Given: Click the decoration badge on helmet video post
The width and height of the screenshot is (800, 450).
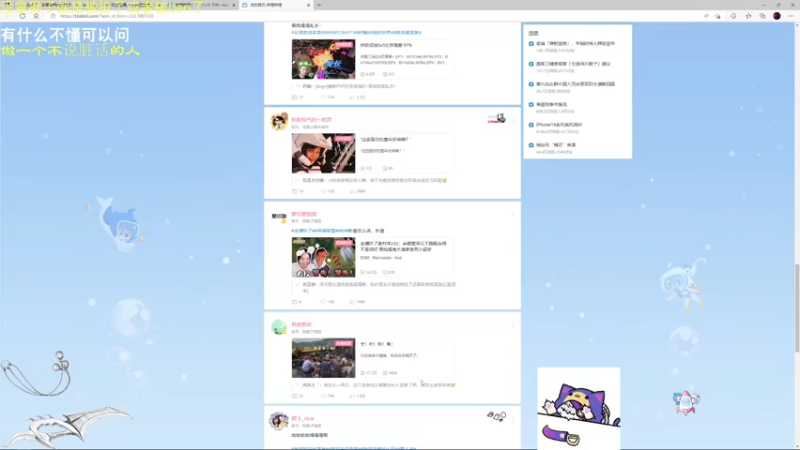Looking at the screenshot, I should (496, 119).
